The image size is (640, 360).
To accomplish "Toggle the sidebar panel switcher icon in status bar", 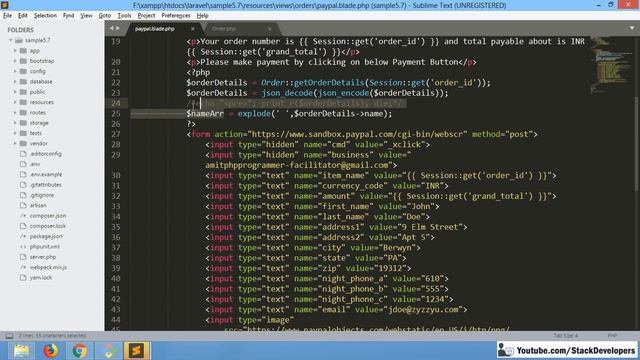I will pos(9,336).
